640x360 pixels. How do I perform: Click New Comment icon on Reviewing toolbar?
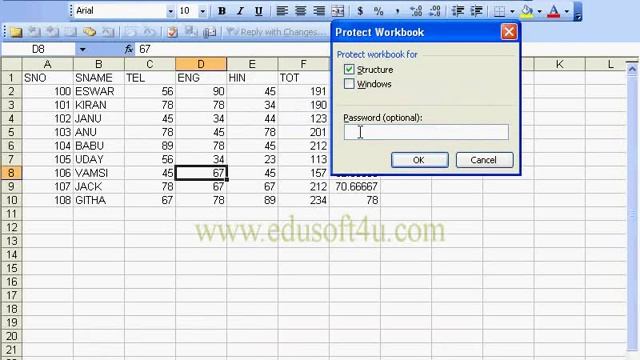tap(16, 32)
